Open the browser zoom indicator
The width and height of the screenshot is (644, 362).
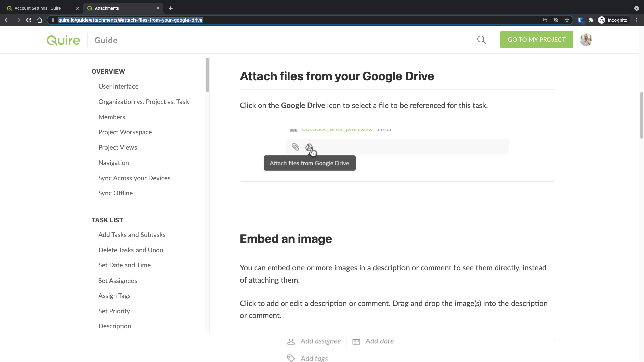coord(545,20)
